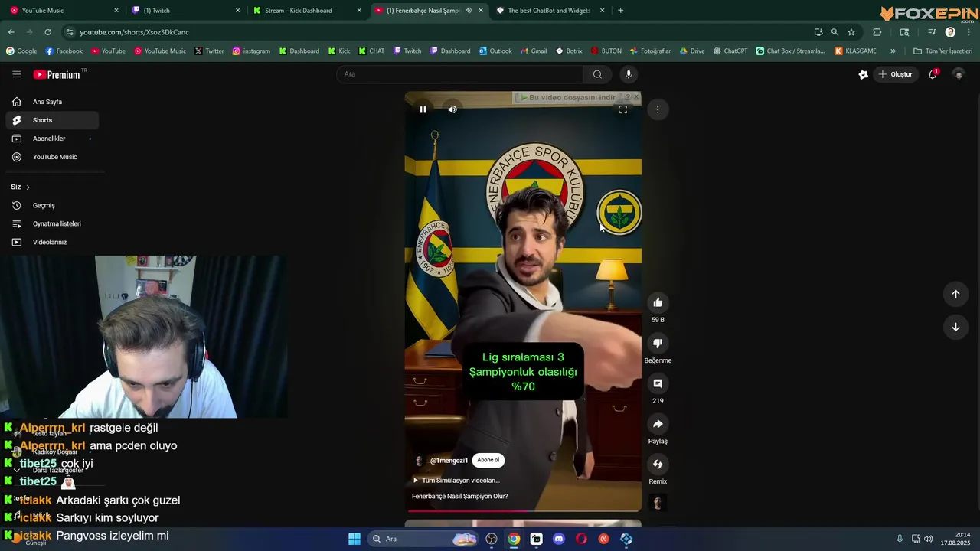
Task: Open YouTube notifications bell
Action: pos(933,74)
